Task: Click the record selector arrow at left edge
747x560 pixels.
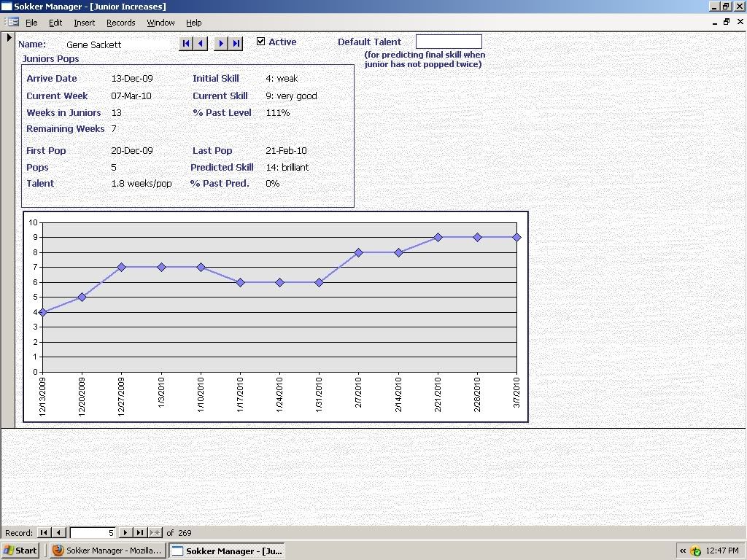Action: point(9,38)
